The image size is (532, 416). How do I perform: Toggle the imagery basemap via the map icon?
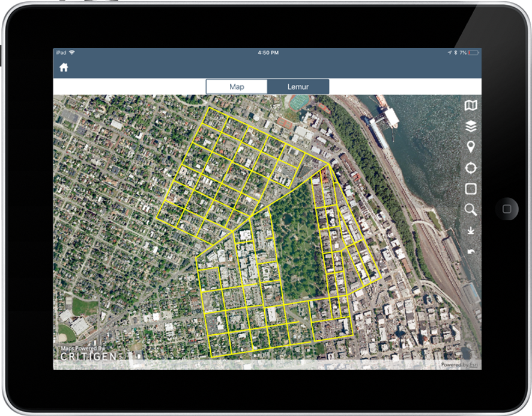(471, 105)
